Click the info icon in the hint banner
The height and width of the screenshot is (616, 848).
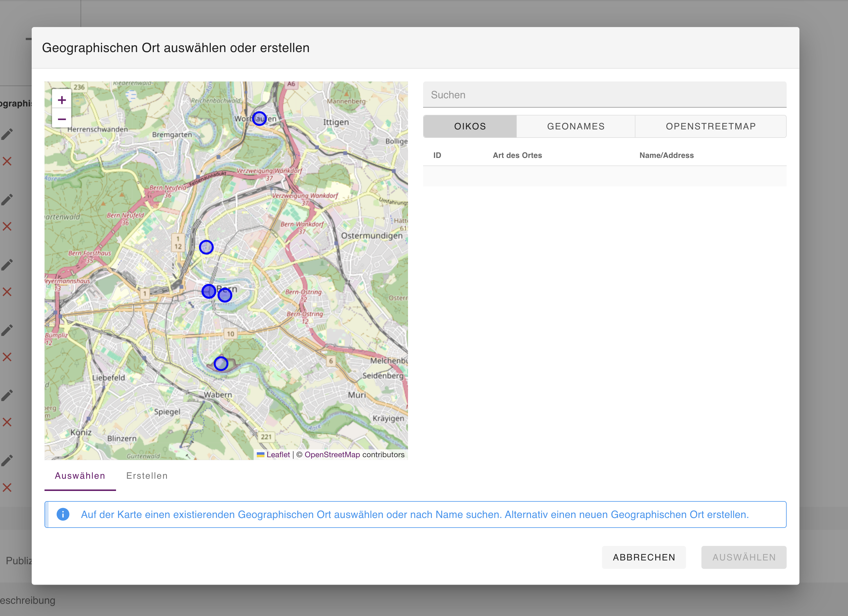(63, 514)
